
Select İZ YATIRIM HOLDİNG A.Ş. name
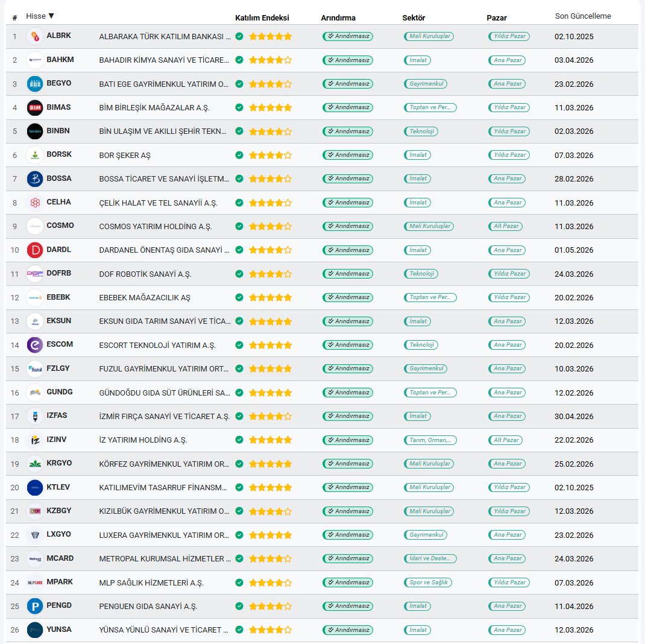143,440
